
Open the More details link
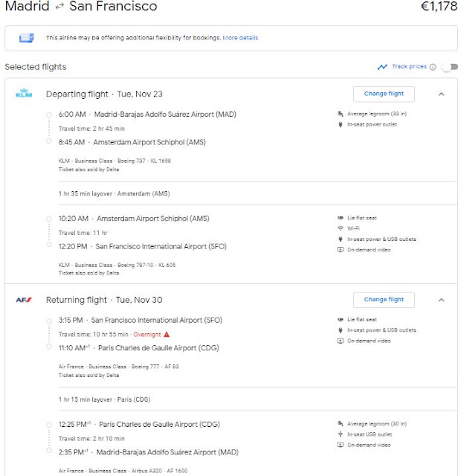(240, 38)
